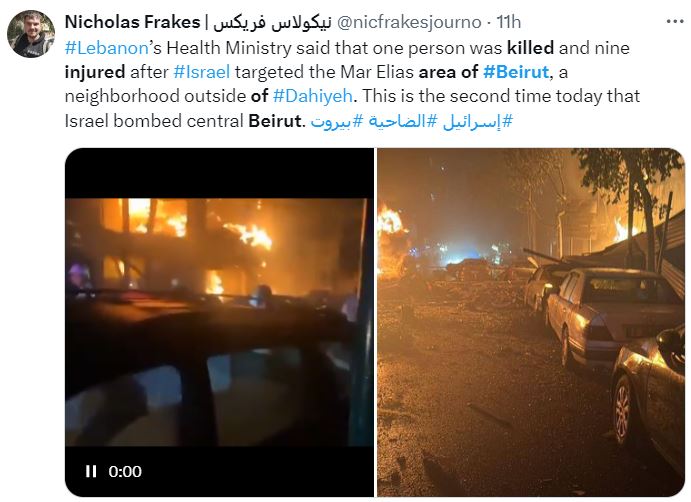This screenshot has width=691, height=502.
Task: Open Nicholas Frakes profile avatar
Action: point(31,33)
